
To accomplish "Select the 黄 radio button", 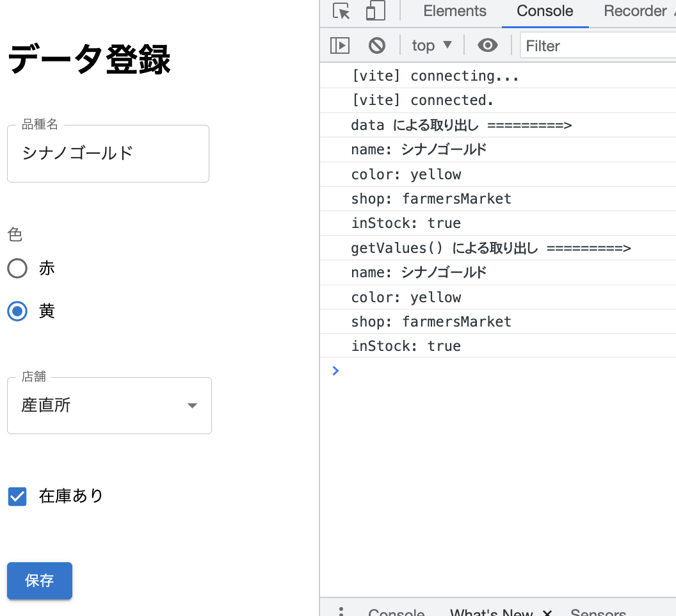I will [x=17, y=311].
